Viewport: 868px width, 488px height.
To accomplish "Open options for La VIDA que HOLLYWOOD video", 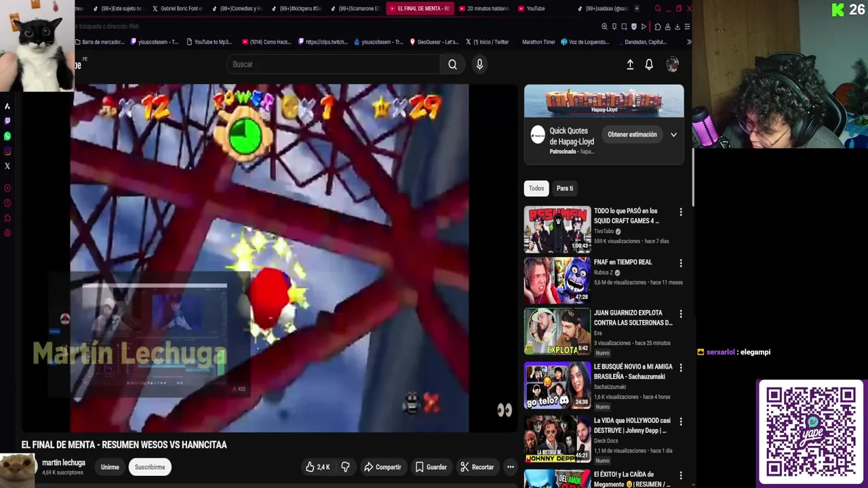I will pos(681,422).
